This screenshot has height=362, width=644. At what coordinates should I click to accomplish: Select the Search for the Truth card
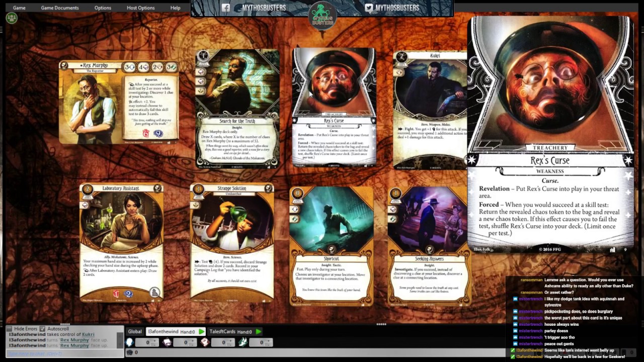tap(237, 109)
